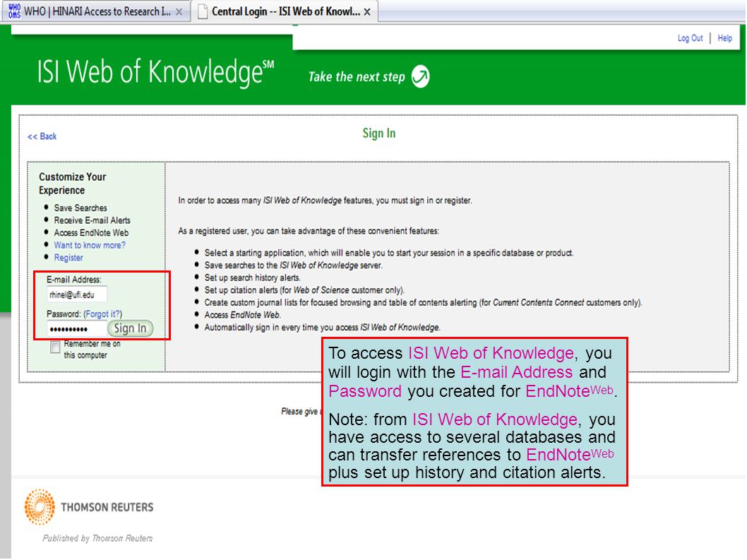The image size is (747, 560).
Task: Click the green Sign In heading
Action: 378,133
